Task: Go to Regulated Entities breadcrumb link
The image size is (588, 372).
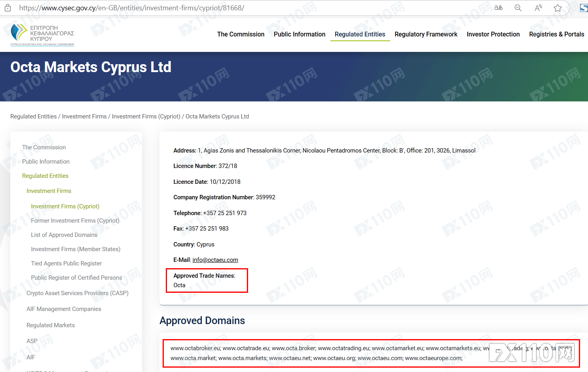Action: (x=34, y=116)
